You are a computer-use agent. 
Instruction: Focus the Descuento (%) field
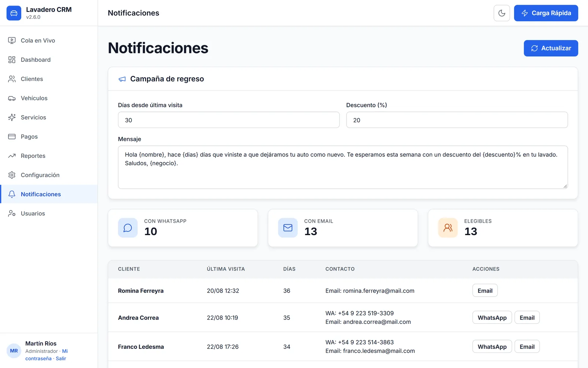pyautogui.click(x=457, y=120)
